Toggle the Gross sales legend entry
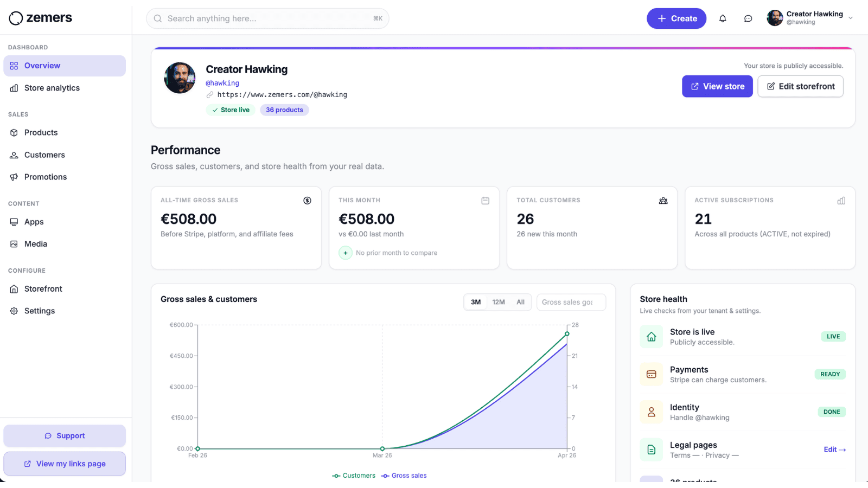868x488 pixels. click(404, 476)
